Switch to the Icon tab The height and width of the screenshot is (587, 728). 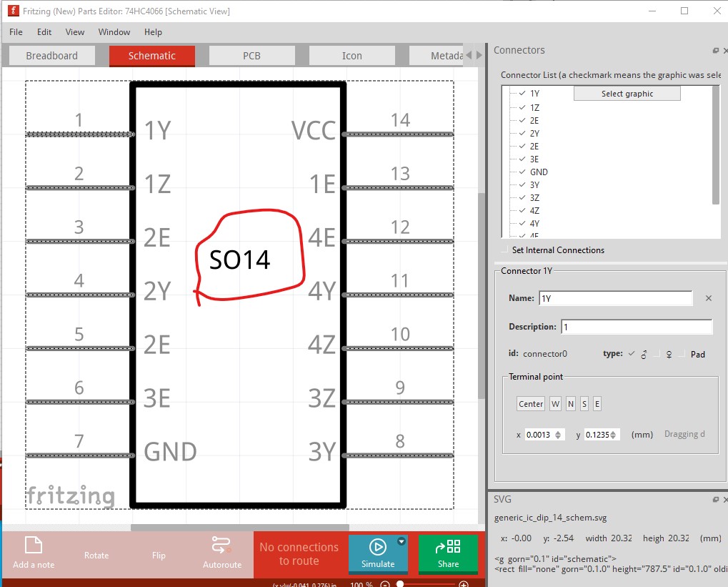pos(352,56)
